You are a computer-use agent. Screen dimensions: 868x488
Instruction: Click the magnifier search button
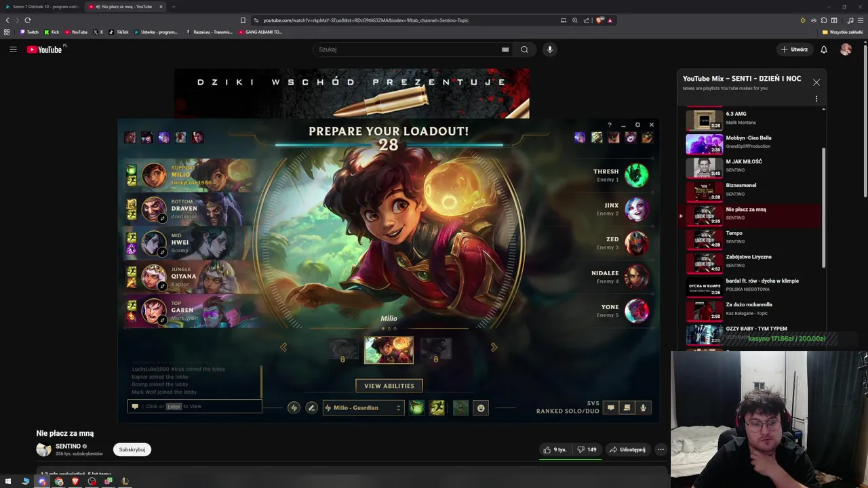point(524,49)
